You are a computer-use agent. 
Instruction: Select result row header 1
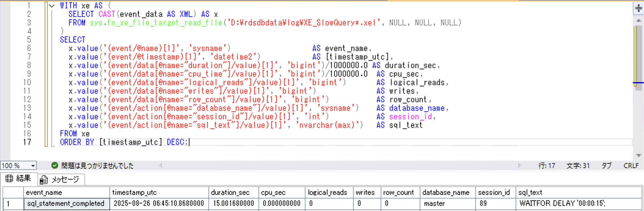tap(13, 204)
